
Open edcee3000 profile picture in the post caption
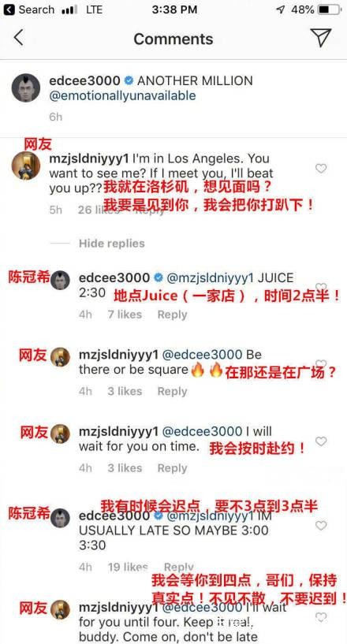click(x=26, y=88)
